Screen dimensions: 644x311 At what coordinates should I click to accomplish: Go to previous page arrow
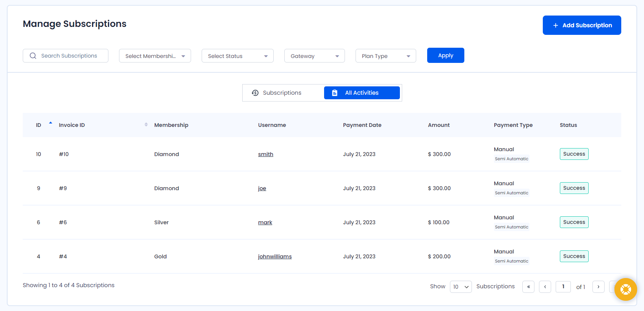(x=545, y=287)
